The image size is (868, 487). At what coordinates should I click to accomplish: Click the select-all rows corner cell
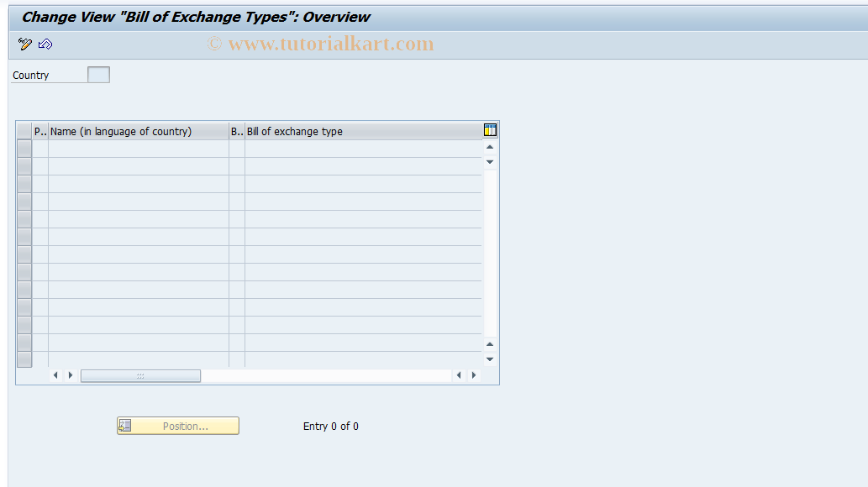click(24, 131)
